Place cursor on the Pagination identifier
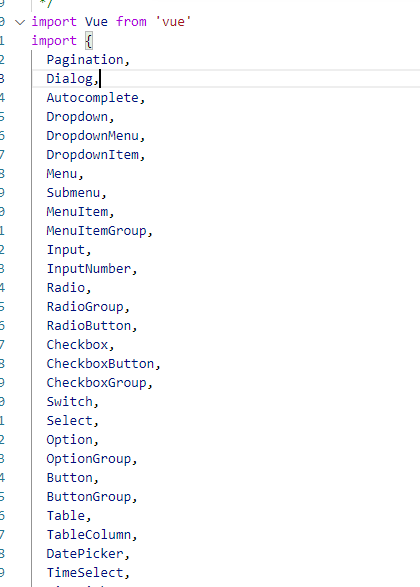This screenshot has width=420, height=587. (x=85, y=60)
